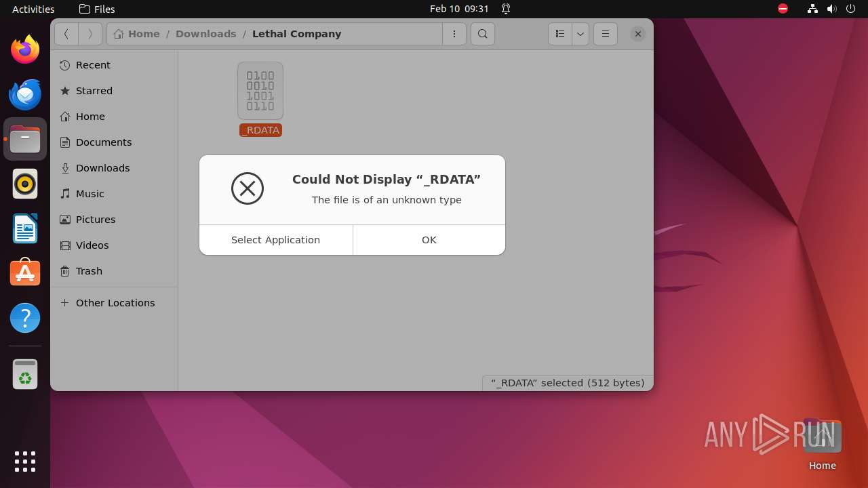Open the Files app in the dock
868x488 pixels.
click(25, 139)
